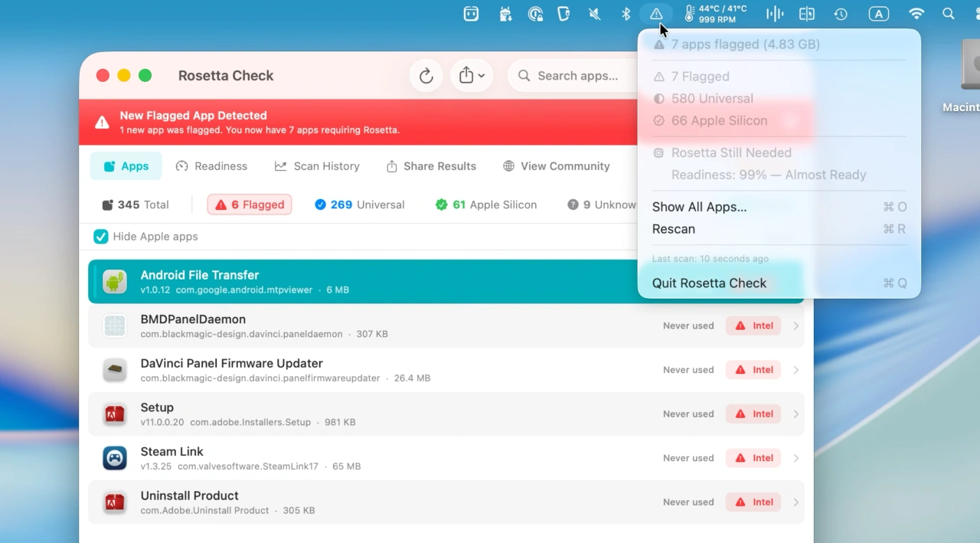Click DaVinci Panel Firmware Updater icon

coord(115,370)
